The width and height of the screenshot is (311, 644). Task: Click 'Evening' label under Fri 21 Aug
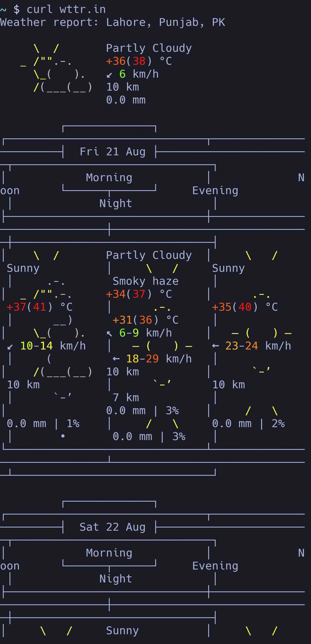pos(215,191)
